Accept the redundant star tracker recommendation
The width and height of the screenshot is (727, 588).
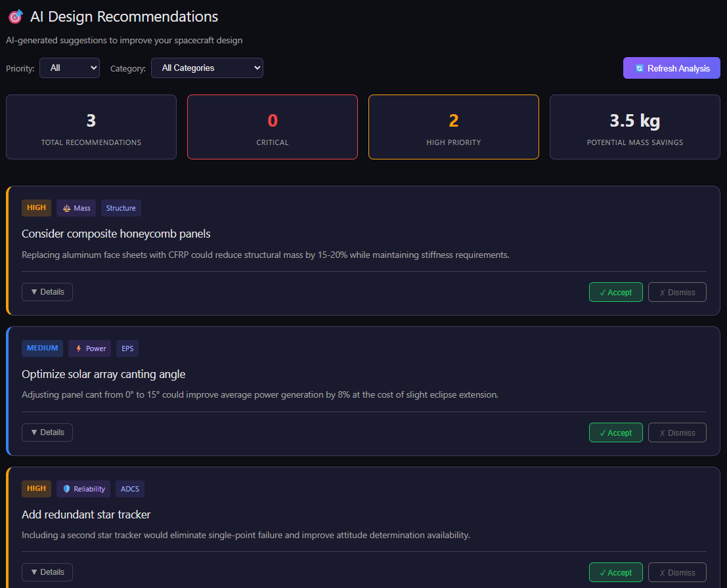point(615,573)
